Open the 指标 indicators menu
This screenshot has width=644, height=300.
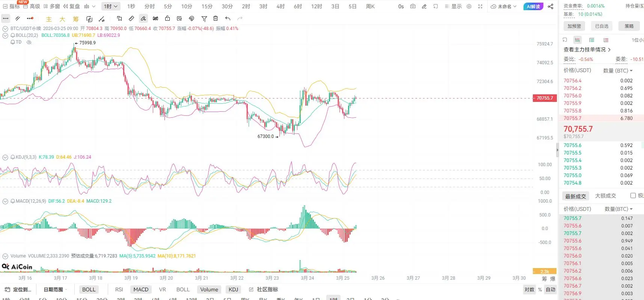[x=11, y=6]
